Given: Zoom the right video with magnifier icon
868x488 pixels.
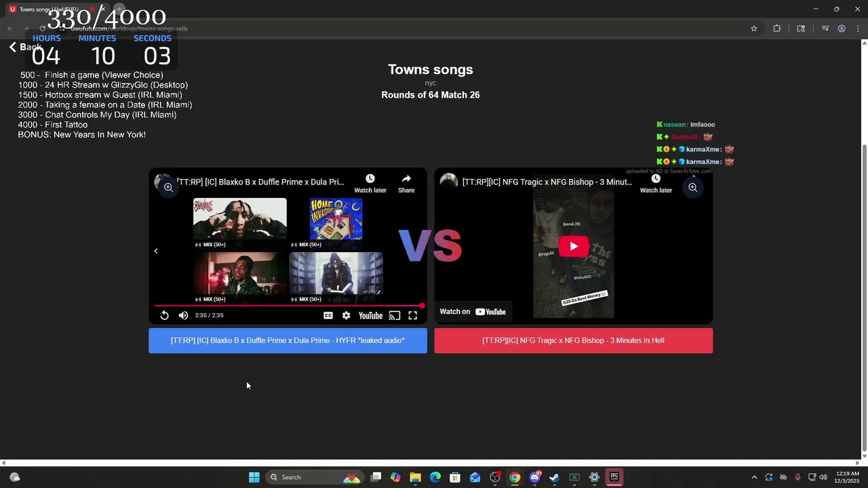Looking at the screenshot, I should (692, 188).
